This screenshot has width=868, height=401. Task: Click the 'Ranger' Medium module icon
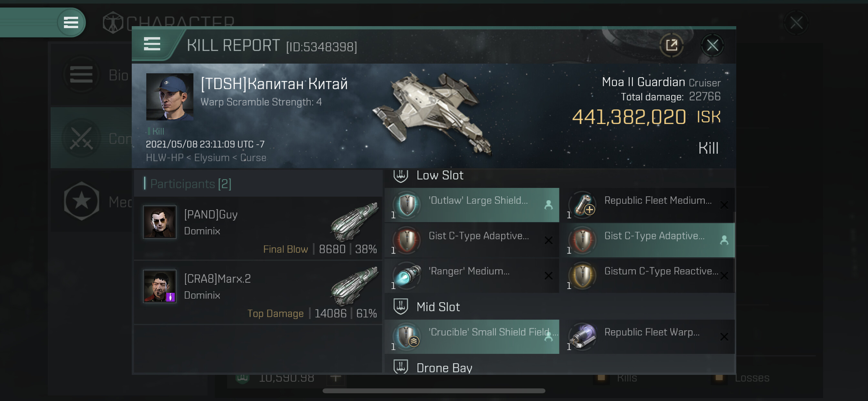[x=407, y=275]
